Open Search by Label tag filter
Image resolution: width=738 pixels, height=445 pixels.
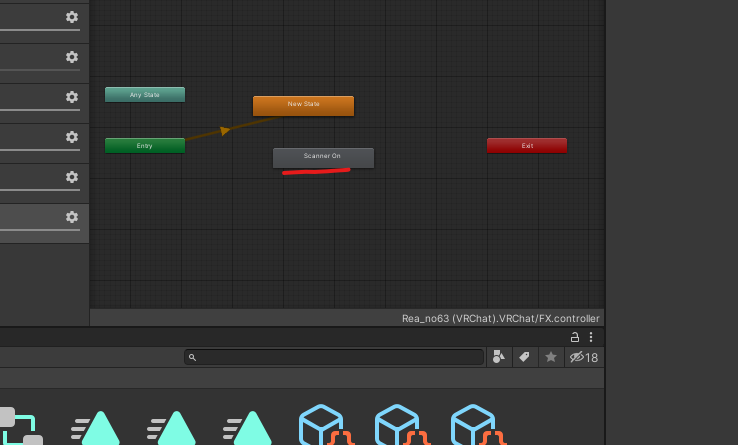coord(524,357)
